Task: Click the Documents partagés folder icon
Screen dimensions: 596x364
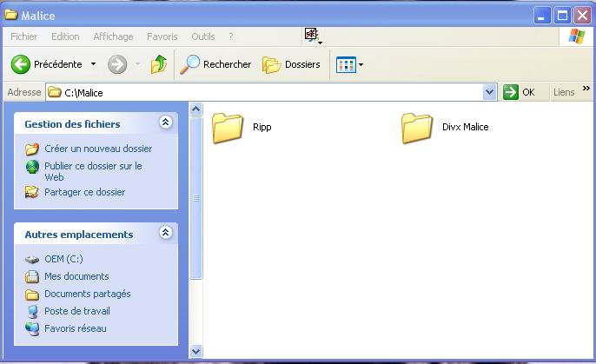Action: (32, 295)
